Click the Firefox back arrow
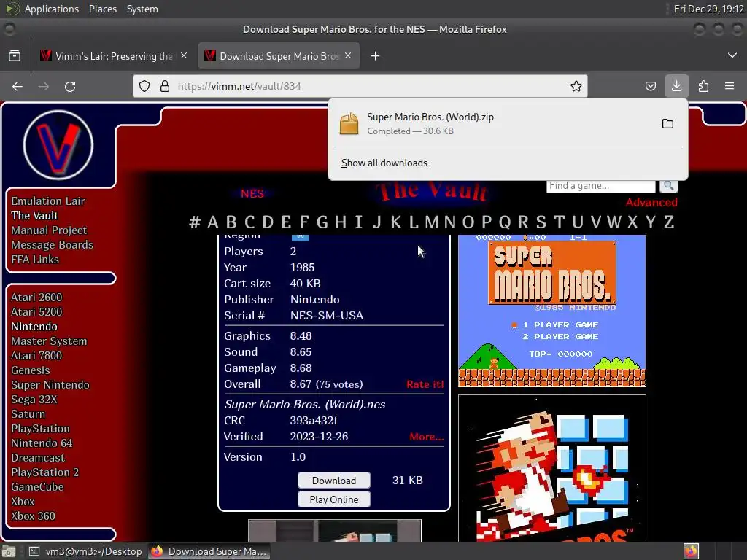 click(18, 86)
